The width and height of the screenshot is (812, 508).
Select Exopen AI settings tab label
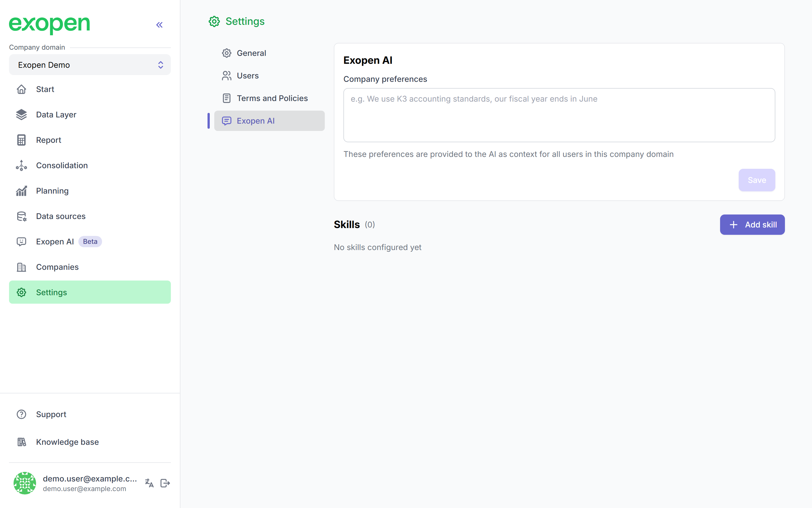tap(256, 121)
